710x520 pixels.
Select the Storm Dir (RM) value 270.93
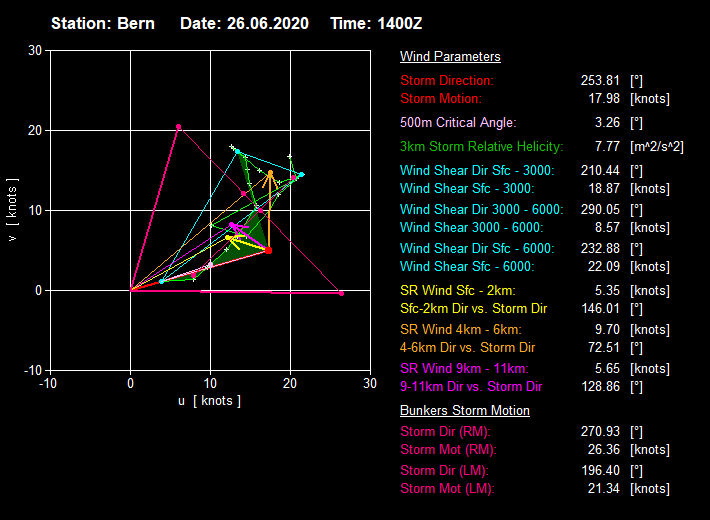coord(600,433)
